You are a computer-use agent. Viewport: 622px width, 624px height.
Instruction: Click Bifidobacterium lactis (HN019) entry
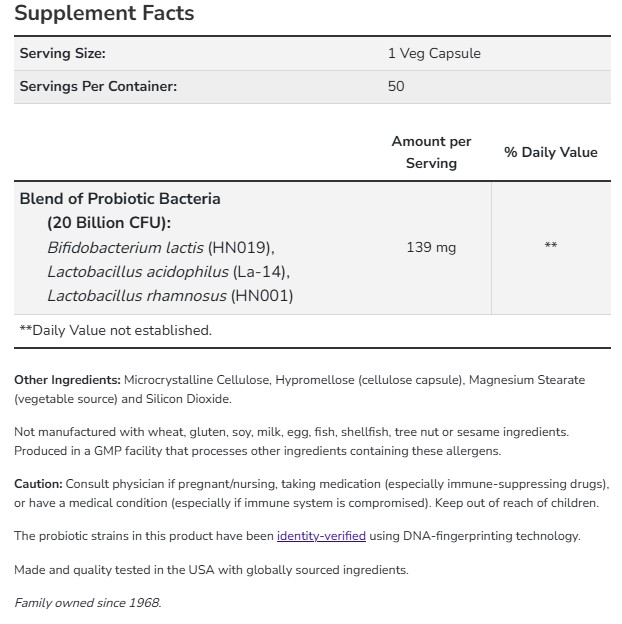coord(160,247)
